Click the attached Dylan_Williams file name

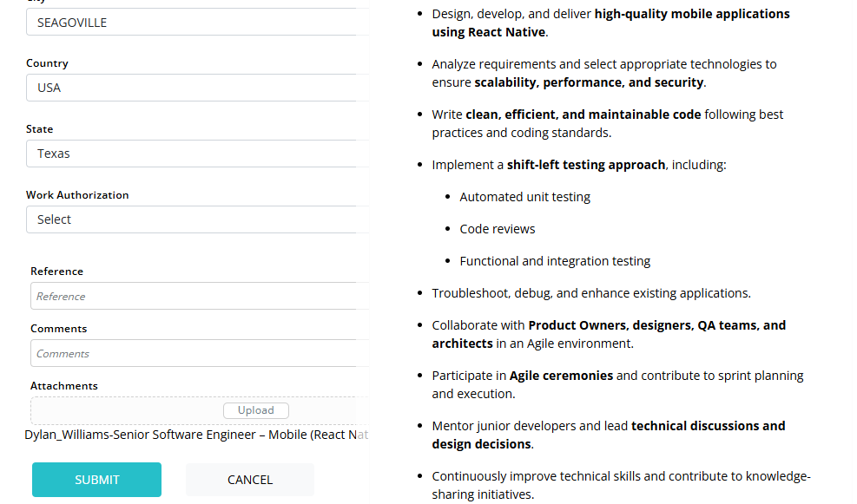click(196, 435)
